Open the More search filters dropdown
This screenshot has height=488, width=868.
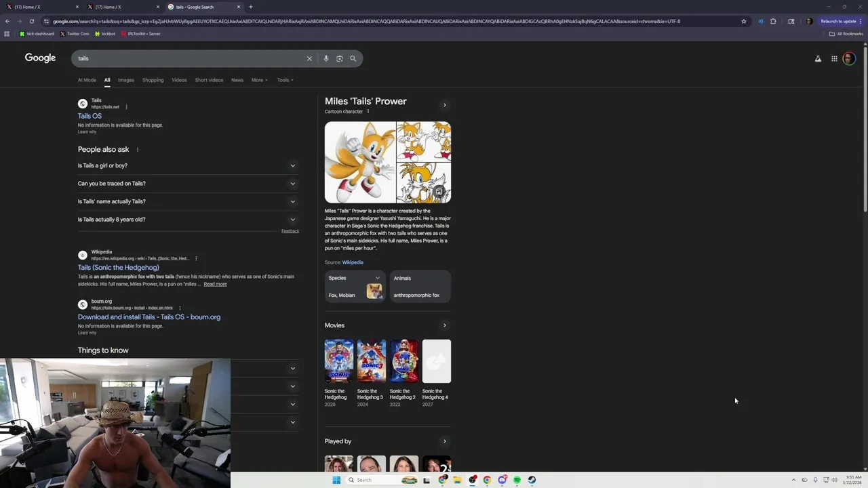[259, 80]
